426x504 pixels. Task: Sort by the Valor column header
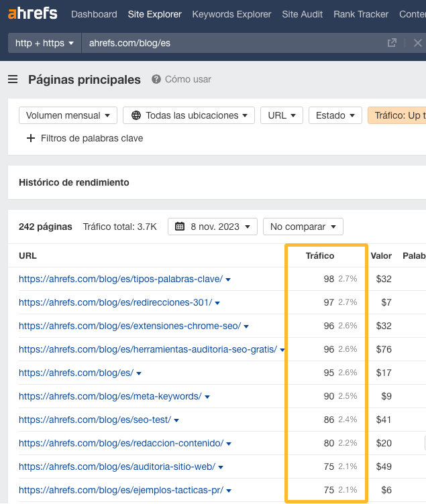(x=381, y=255)
